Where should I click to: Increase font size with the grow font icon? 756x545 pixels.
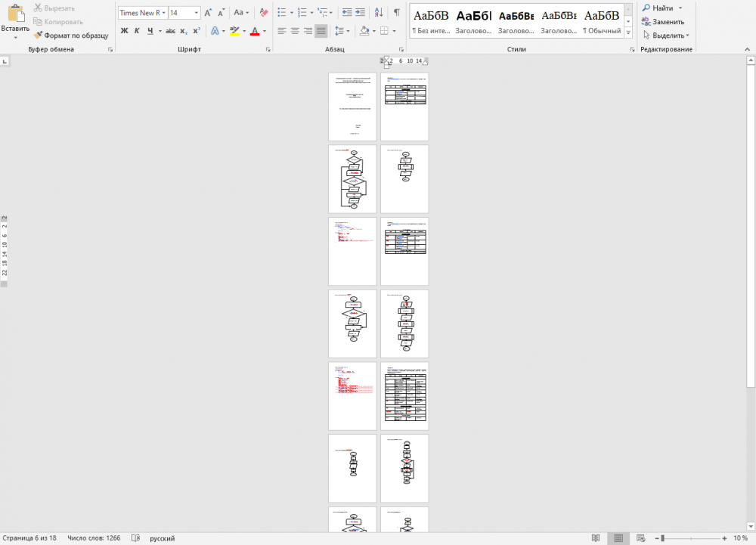click(x=208, y=13)
